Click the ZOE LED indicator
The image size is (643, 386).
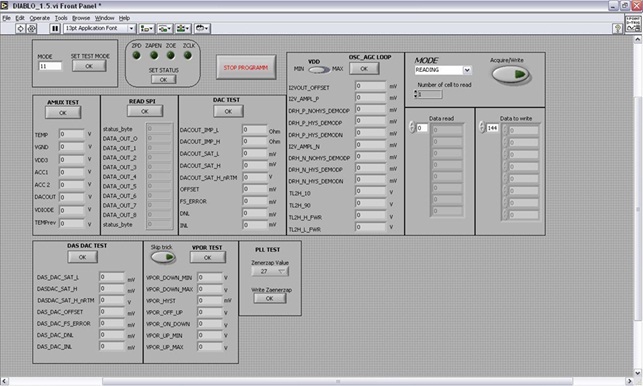click(x=171, y=55)
